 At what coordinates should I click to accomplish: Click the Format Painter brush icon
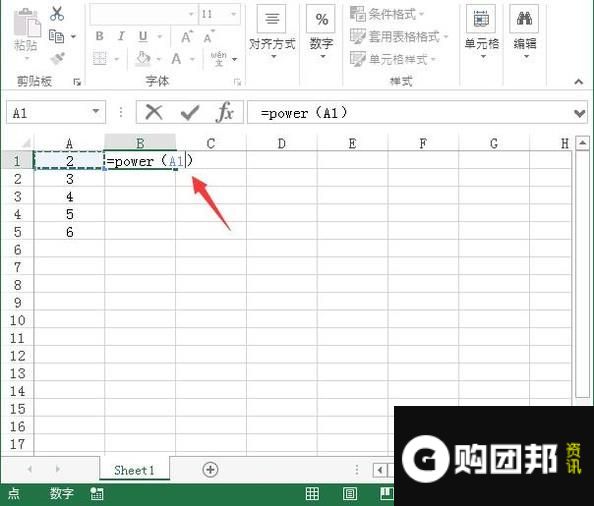click(57, 58)
